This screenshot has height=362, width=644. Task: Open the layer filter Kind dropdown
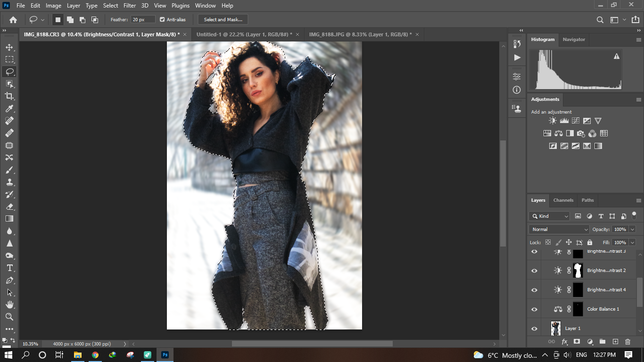click(x=549, y=216)
